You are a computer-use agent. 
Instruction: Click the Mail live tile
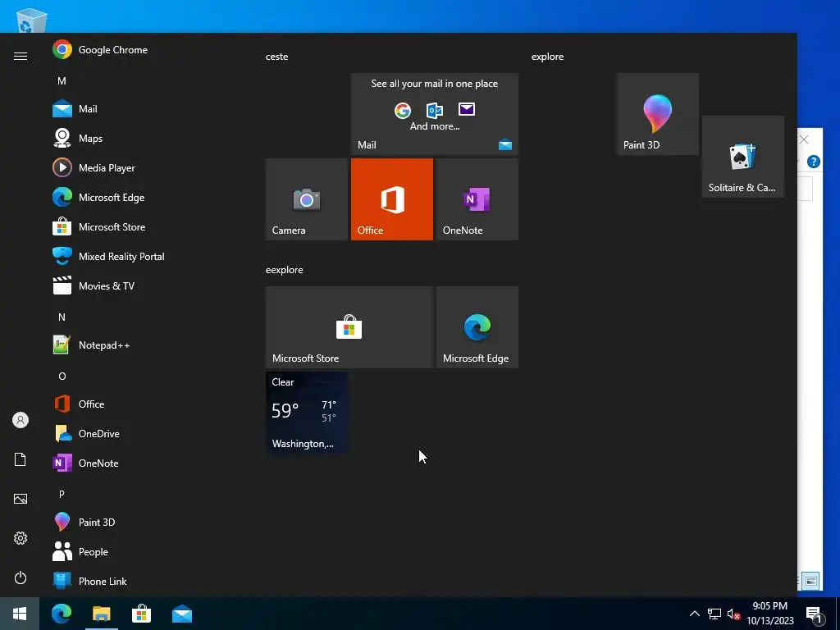(435, 114)
